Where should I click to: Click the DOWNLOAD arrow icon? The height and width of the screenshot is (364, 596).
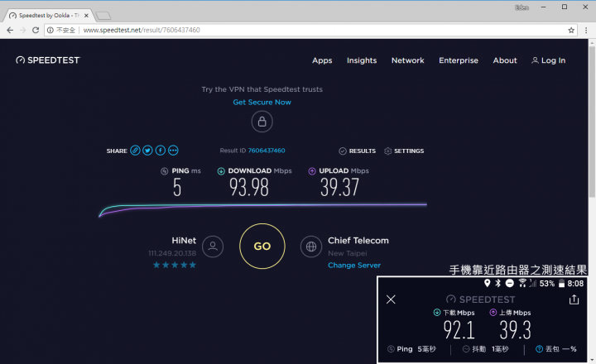pos(221,171)
